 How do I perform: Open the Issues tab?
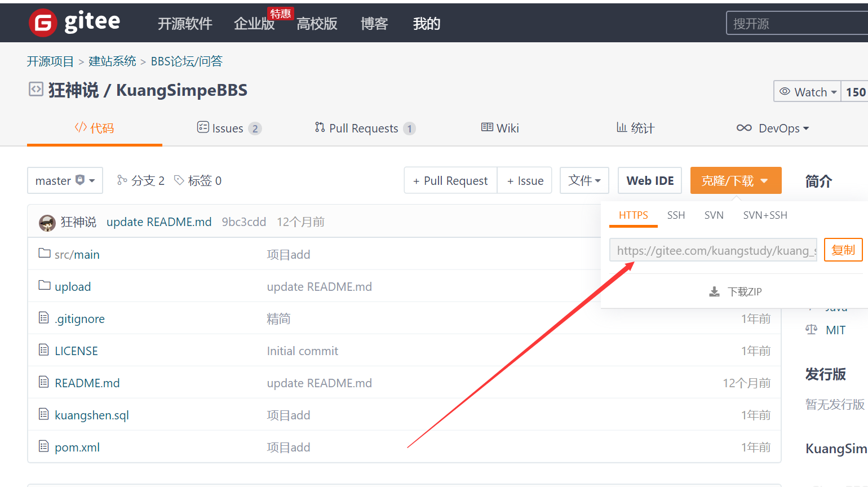[x=229, y=128]
